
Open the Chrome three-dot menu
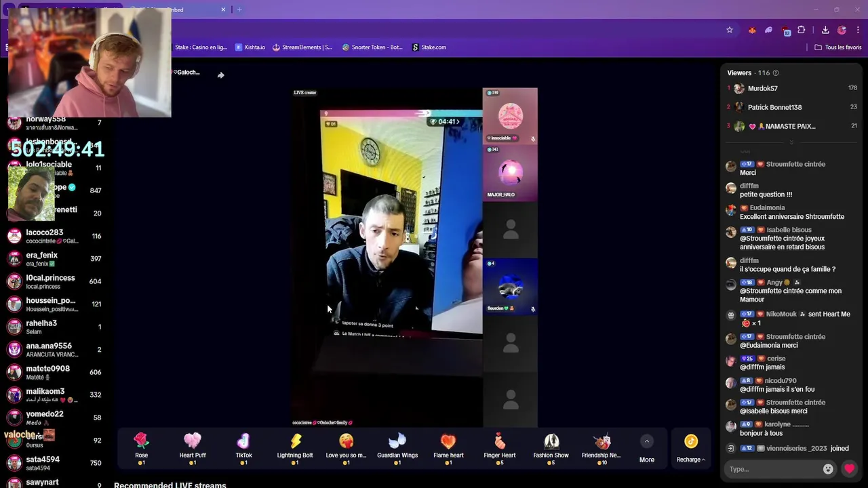(858, 30)
